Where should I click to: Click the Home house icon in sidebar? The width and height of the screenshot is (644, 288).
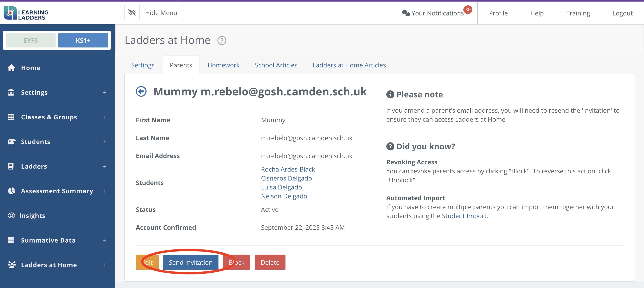pyautogui.click(x=11, y=68)
